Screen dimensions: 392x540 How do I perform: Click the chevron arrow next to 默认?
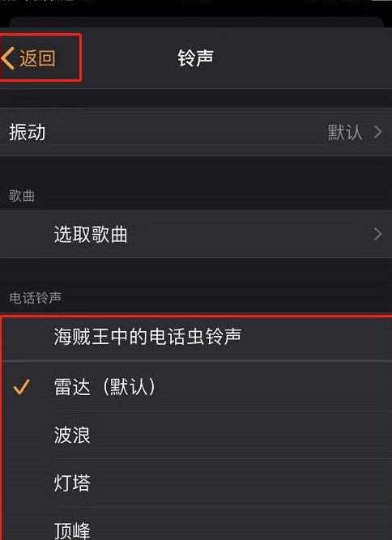(378, 132)
